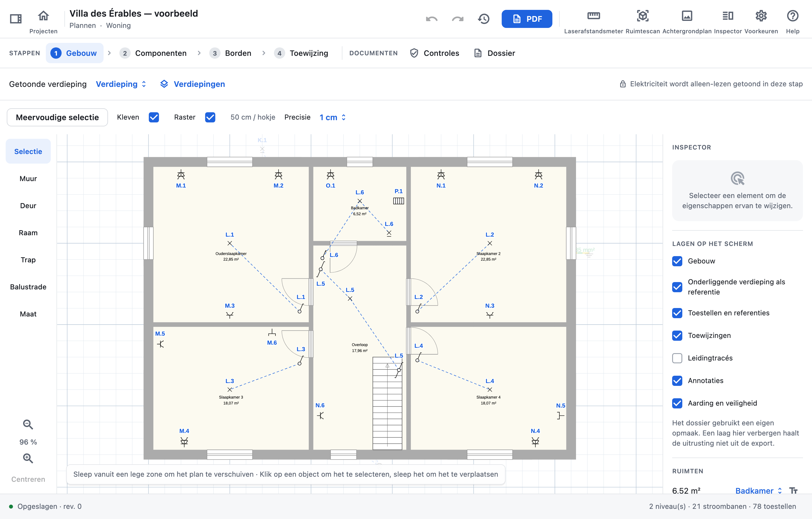Image resolution: width=812 pixels, height=519 pixels.
Task: Toggle Onderliggende verdieping als referentie checkbox
Action: coord(677,287)
